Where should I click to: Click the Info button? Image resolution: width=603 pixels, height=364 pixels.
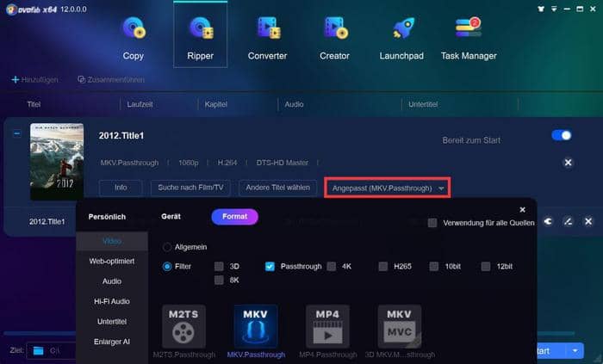click(x=121, y=188)
